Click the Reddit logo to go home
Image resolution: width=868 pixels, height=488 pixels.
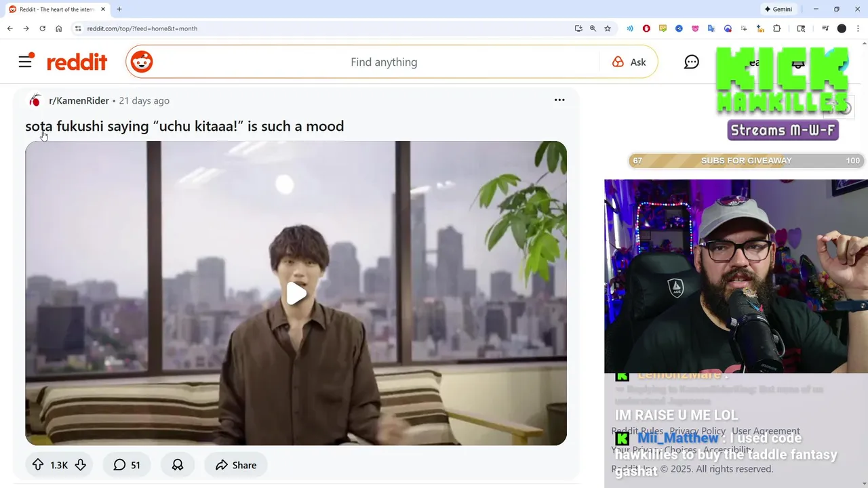pos(77,62)
